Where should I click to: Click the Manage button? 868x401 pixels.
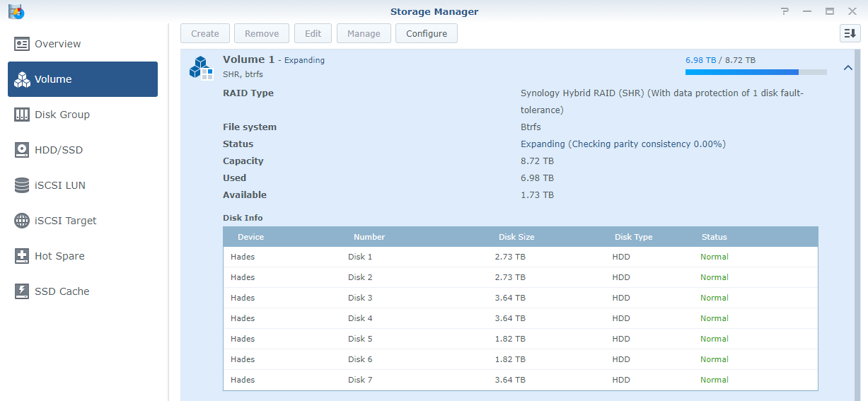(x=364, y=33)
